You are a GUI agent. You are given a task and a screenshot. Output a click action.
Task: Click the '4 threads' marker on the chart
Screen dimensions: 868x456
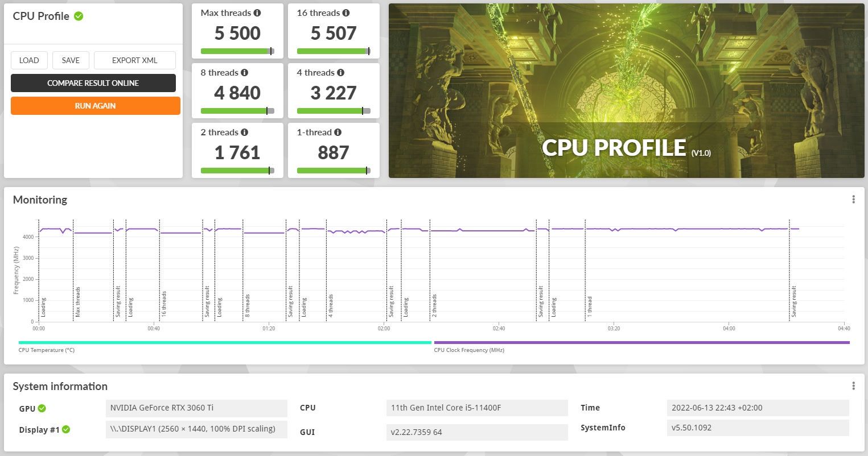coord(330,306)
